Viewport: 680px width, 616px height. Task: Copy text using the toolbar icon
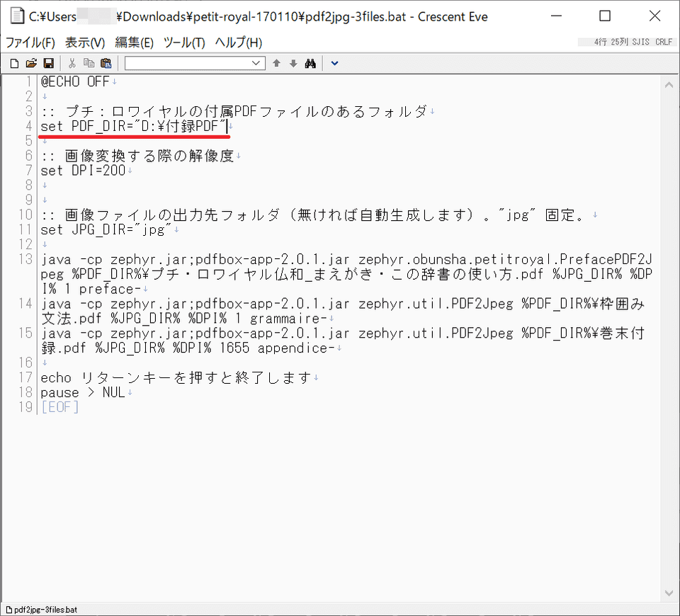click(x=89, y=63)
